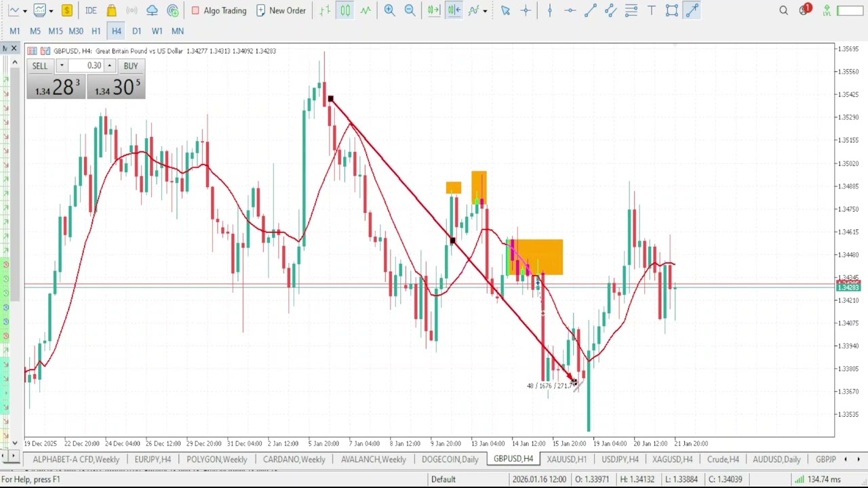Viewport: 868px width, 488px height.
Task: Open the New Order dialog
Action: [x=281, y=10]
